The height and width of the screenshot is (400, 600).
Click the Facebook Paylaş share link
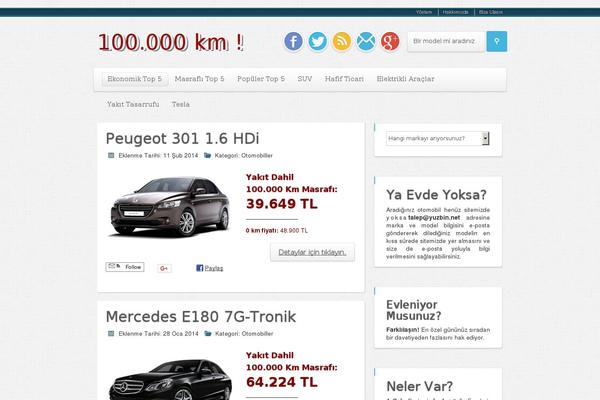pos(210,268)
